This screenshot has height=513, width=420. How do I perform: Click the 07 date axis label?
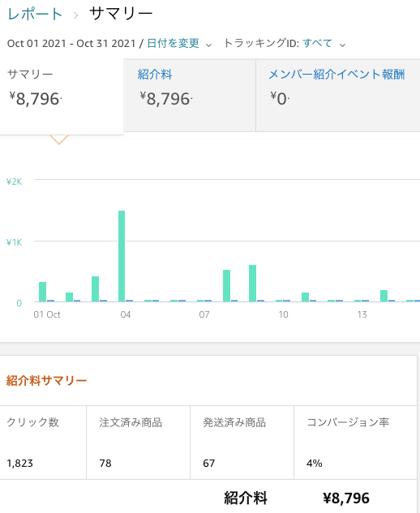click(204, 314)
